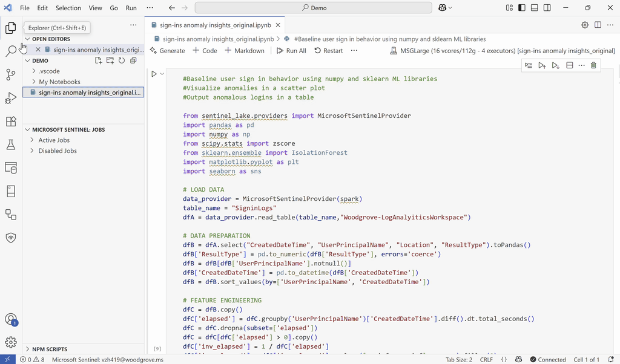Click Run All in notebook toolbar
This screenshot has height=364, width=620.
(x=291, y=51)
